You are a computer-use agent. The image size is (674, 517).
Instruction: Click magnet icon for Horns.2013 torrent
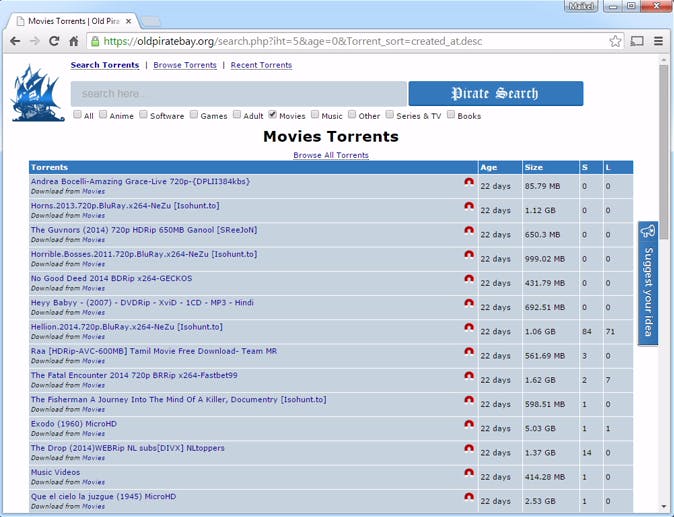pyautogui.click(x=469, y=206)
